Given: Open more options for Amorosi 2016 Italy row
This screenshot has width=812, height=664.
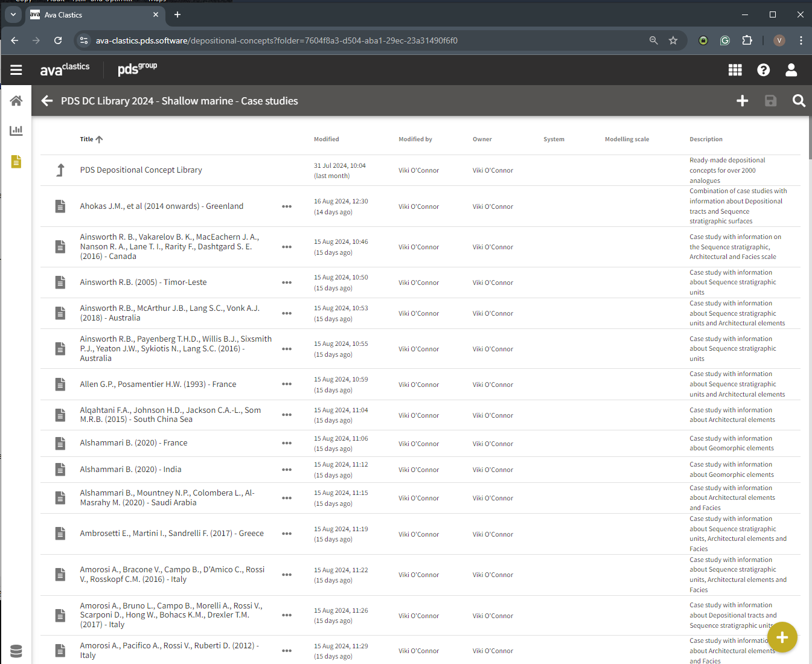Looking at the screenshot, I should point(287,575).
